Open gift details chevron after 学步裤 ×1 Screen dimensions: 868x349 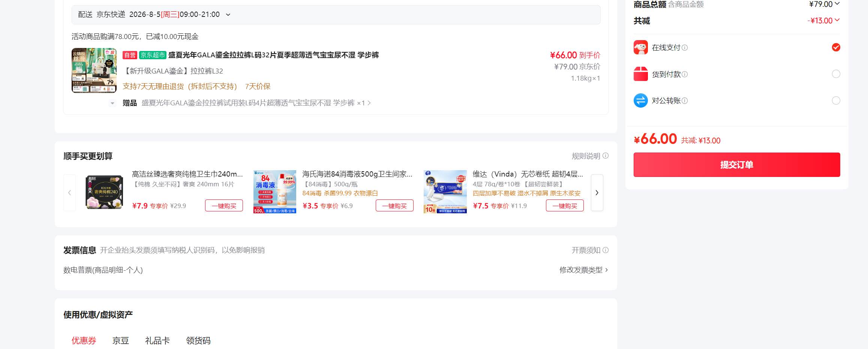(369, 103)
